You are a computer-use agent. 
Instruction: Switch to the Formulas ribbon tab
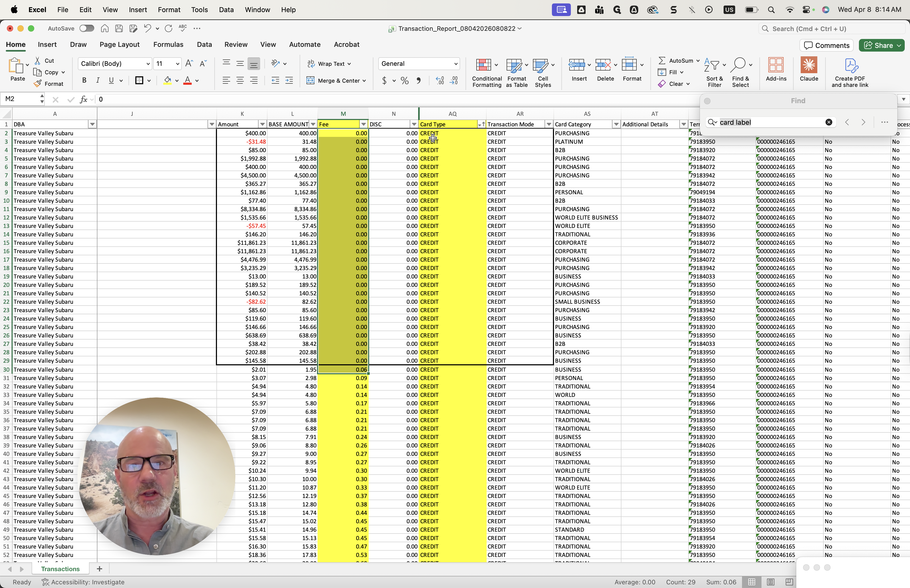coord(168,45)
